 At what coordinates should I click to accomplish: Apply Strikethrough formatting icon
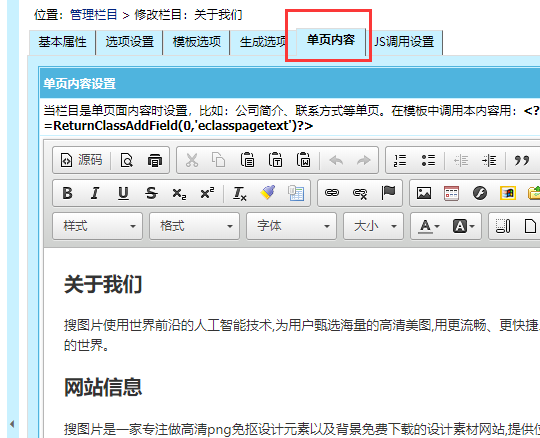[x=151, y=193]
